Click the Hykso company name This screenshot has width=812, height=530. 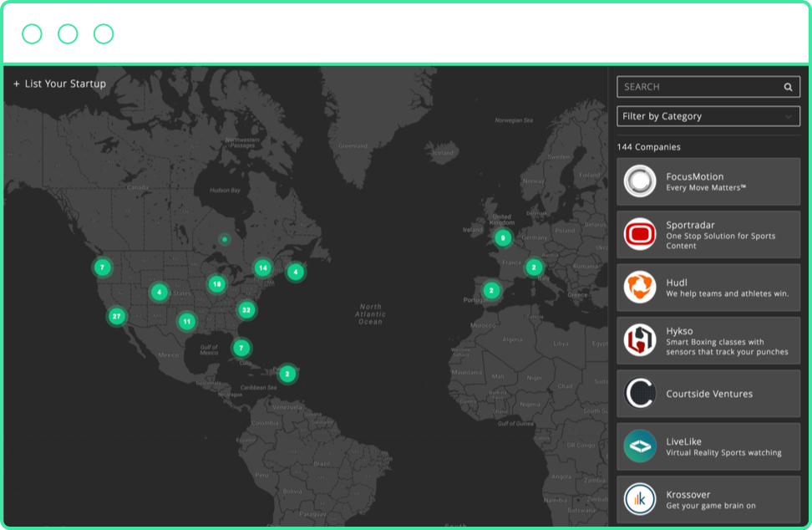click(679, 331)
